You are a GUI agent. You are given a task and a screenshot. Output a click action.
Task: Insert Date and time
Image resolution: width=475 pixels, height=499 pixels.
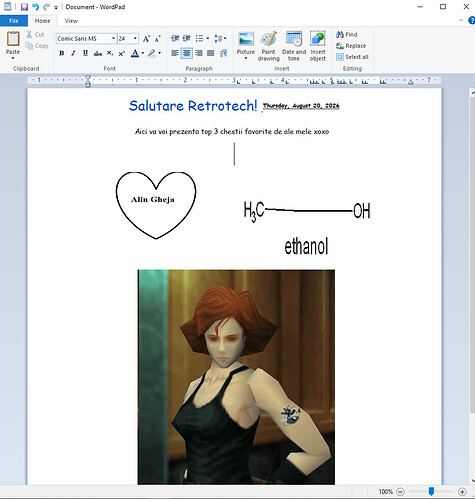[294, 46]
